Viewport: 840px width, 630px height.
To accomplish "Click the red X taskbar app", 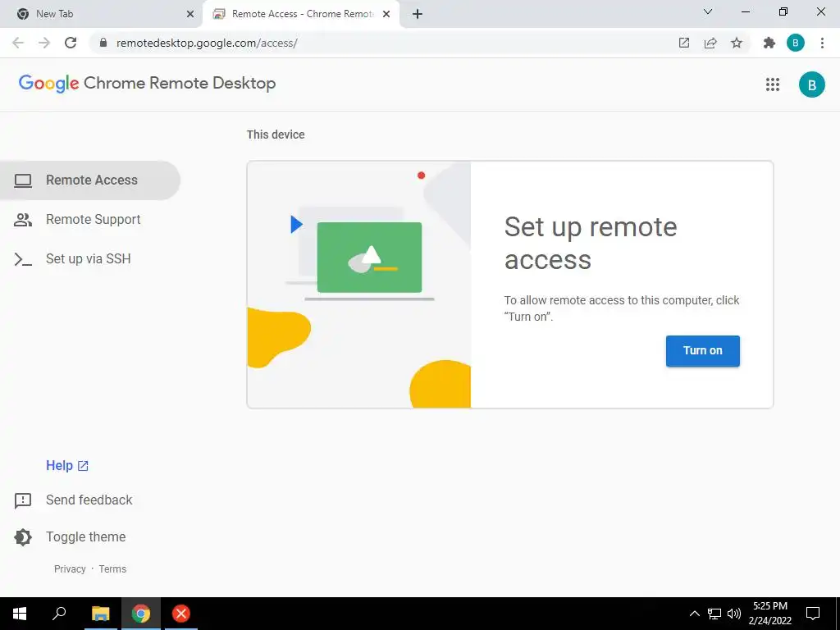I will pos(181,614).
